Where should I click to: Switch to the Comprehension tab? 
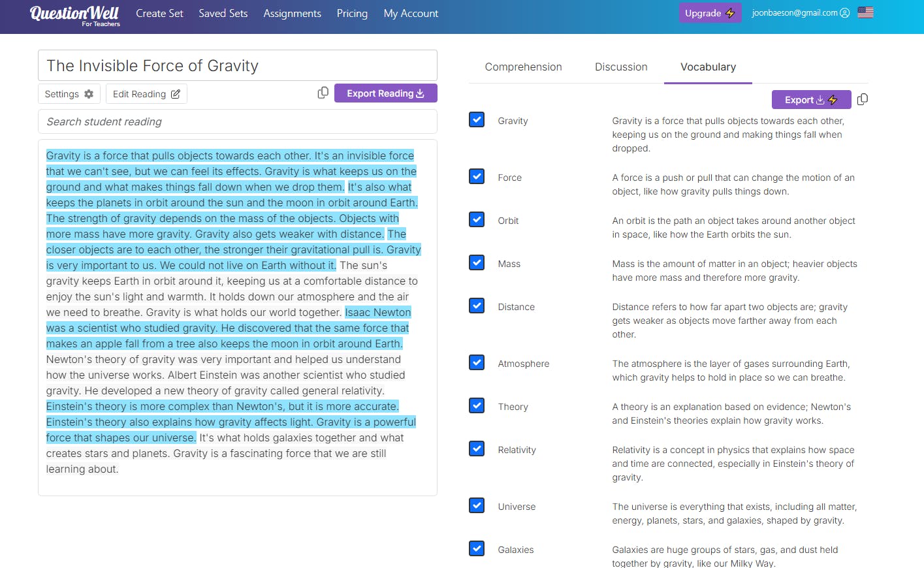pos(523,67)
